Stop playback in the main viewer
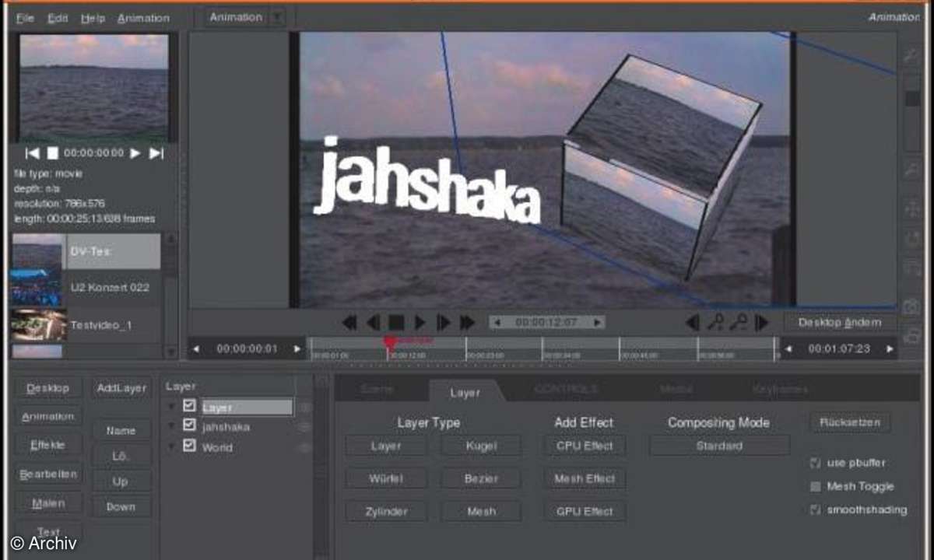The width and height of the screenshot is (934, 560). pyautogui.click(x=396, y=322)
